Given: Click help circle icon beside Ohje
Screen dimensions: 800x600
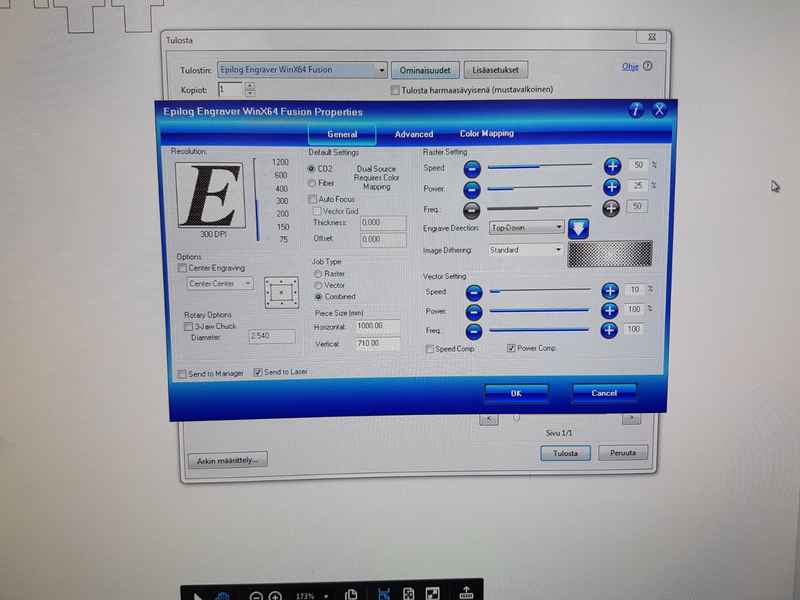Looking at the screenshot, I should (647, 66).
